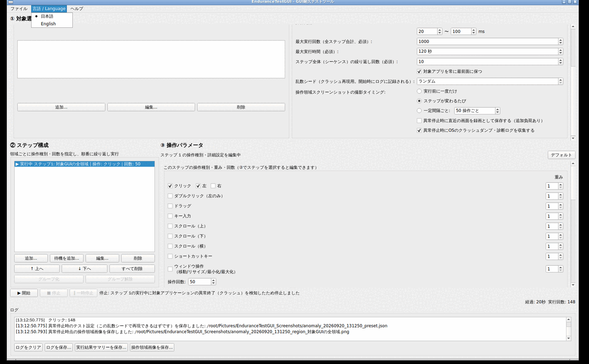
Task: Click 追加... under the target list
Action: [61, 107]
